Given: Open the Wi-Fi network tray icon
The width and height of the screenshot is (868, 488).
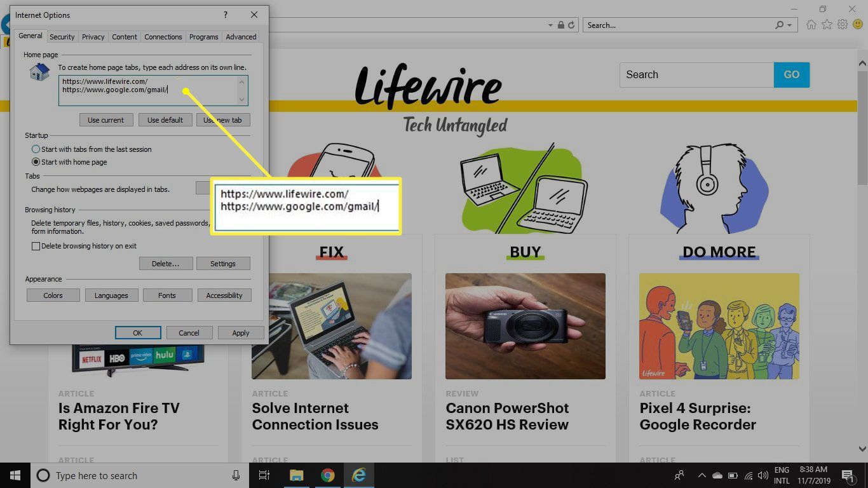Looking at the screenshot, I should coord(748,476).
